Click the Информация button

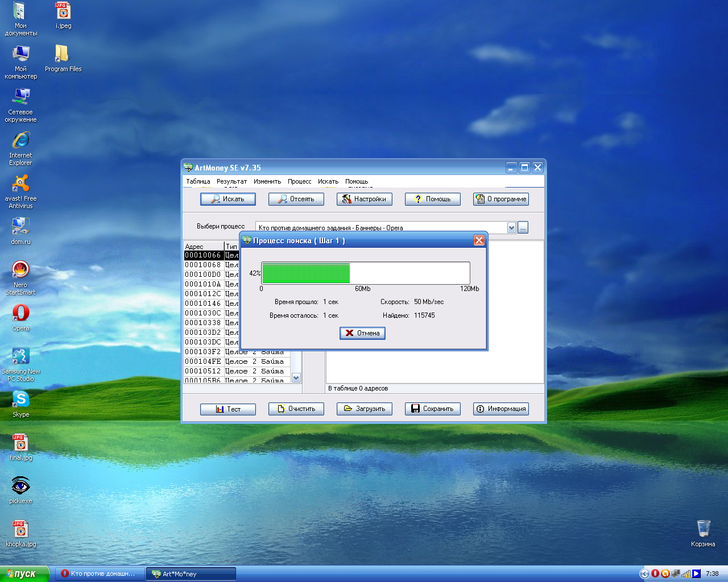pos(500,409)
